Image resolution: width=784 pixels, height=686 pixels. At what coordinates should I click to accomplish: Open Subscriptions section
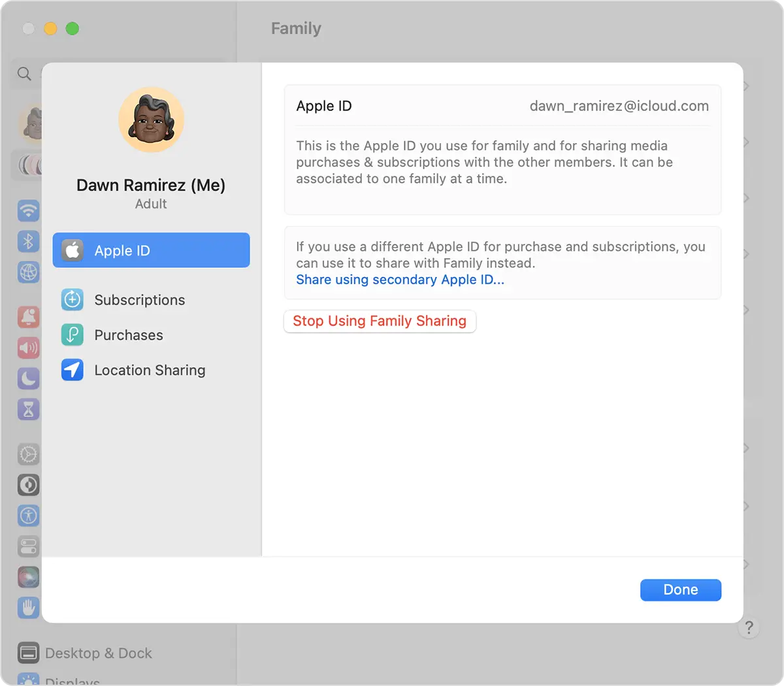tap(151, 300)
